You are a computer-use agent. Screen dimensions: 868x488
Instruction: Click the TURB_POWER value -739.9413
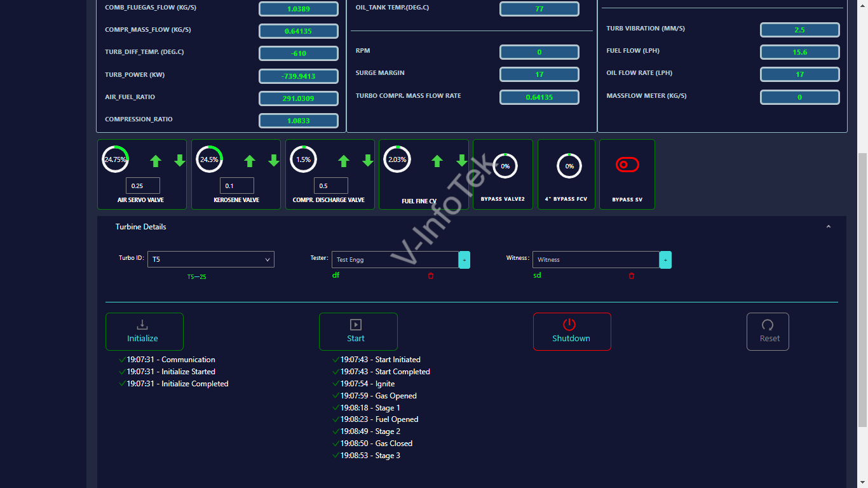click(299, 76)
